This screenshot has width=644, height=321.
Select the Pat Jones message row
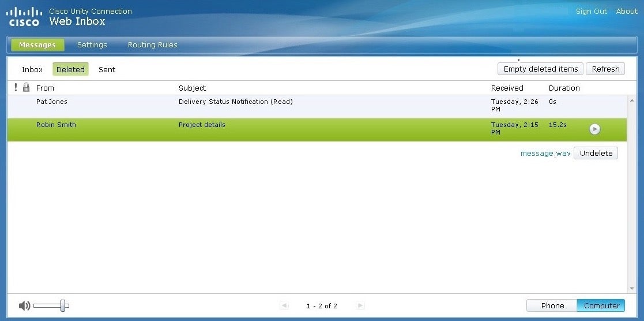(x=317, y=107)
